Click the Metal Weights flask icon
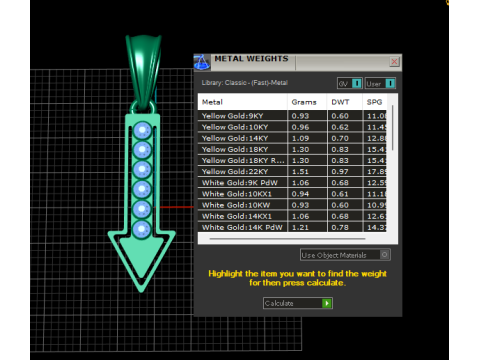This screenshot has width=480, height=360. point(202,62)
